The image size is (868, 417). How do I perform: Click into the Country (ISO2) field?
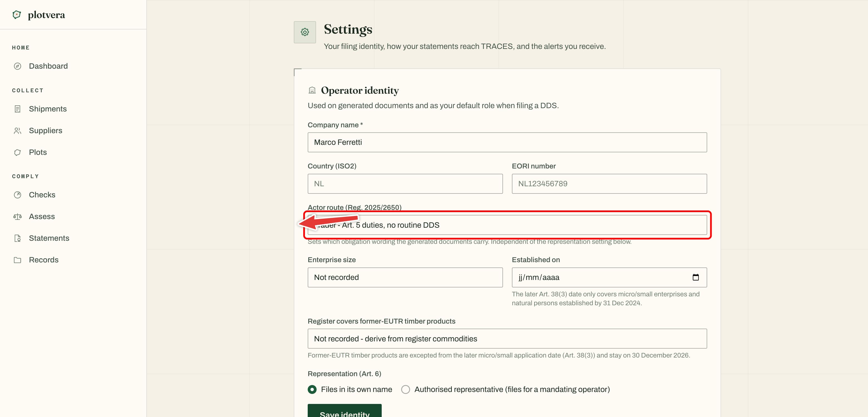[x=405, y=183]
